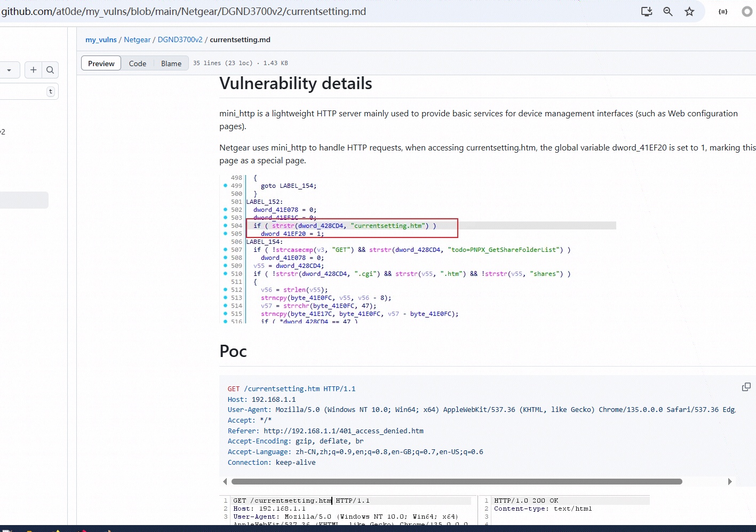756x532 pixels.
Task: Click the horizontal scrollbar of the code block
Action: point(457,481)
